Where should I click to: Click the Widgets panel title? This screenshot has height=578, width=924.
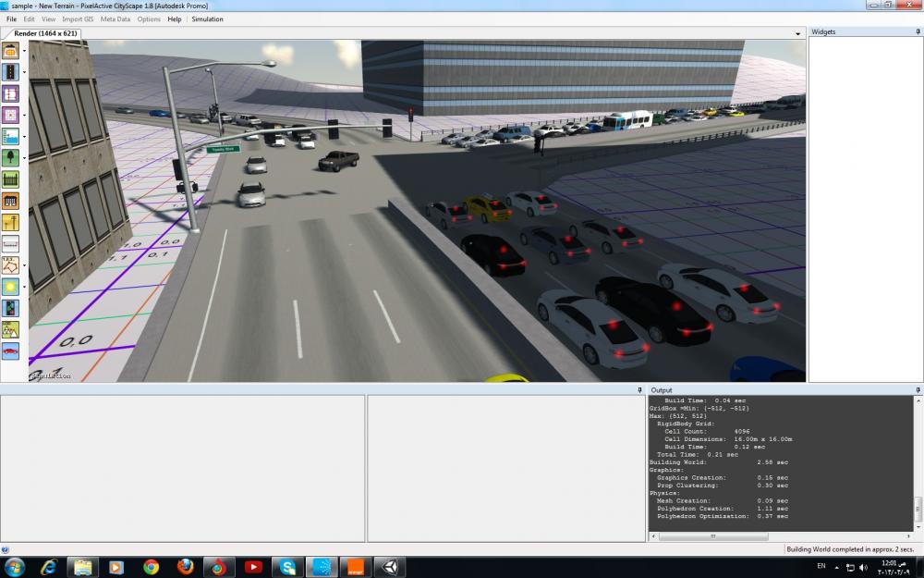[x=823, y=31]
